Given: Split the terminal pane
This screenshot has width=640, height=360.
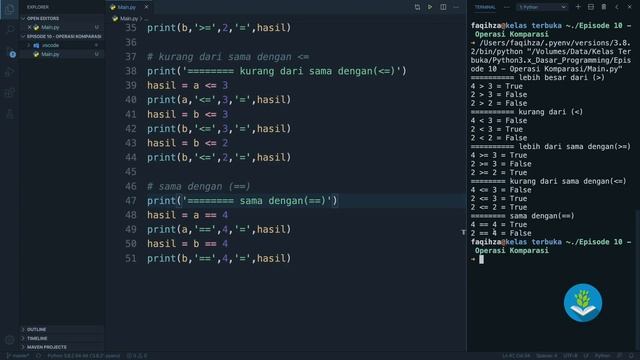Looking at the screenshot, I should pyautogui.click(x=591, y=7).
